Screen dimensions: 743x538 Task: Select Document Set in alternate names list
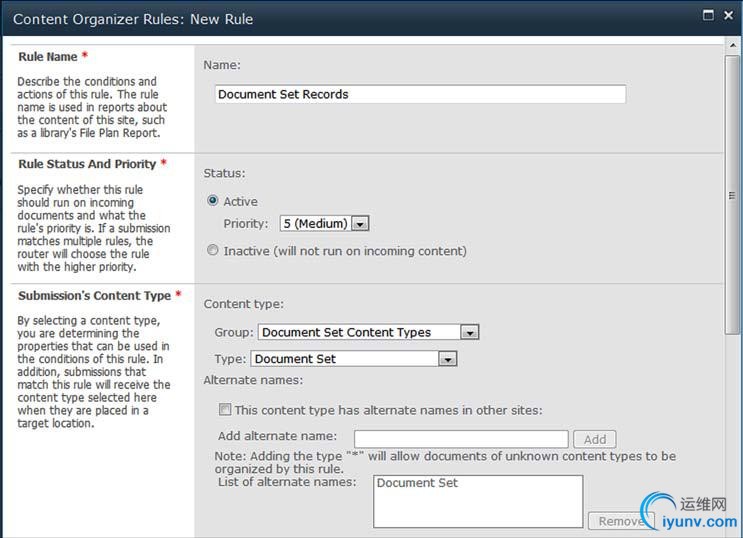tap(418, 483)
